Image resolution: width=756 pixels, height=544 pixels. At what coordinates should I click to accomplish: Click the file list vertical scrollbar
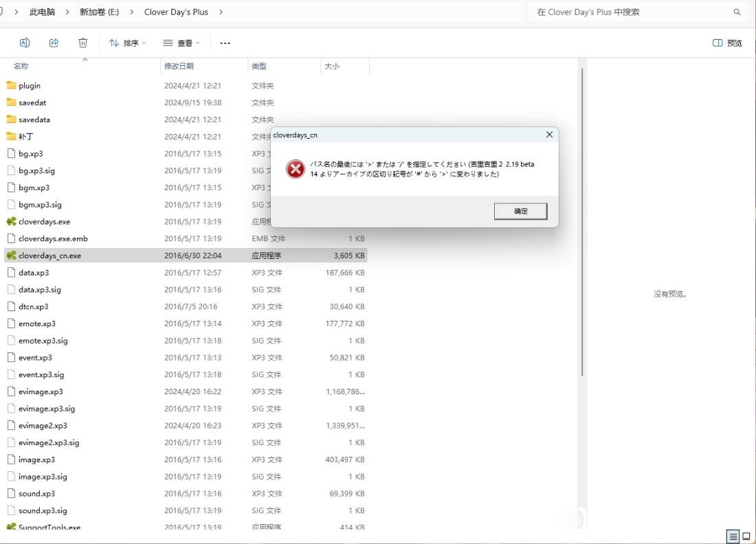click(582, 222)
